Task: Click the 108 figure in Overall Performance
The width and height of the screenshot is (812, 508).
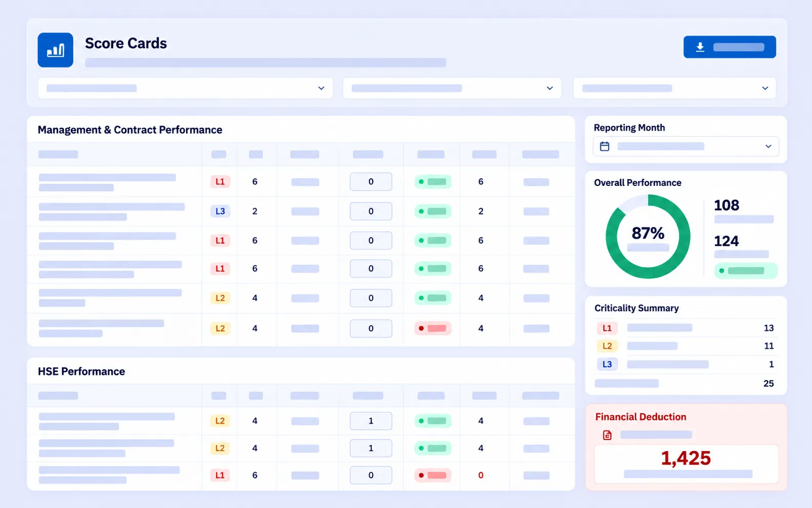Action: [x=726, y=205]
